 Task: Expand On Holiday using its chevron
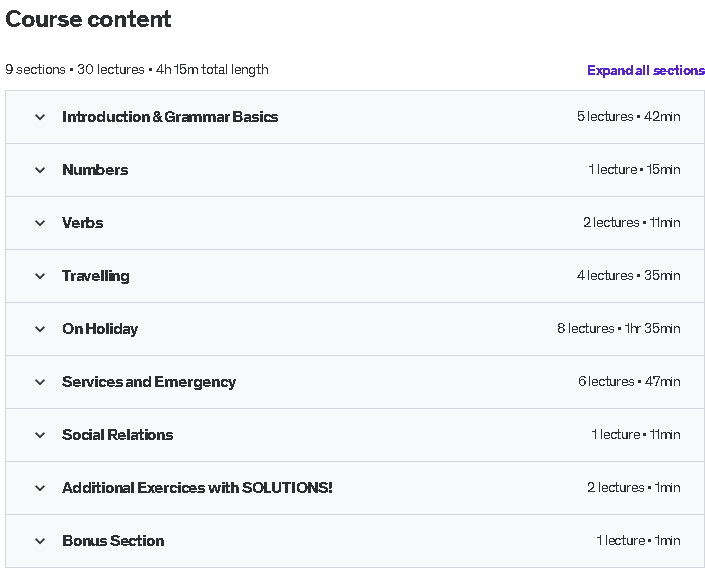pyautogui.click(x=40, y=329)
